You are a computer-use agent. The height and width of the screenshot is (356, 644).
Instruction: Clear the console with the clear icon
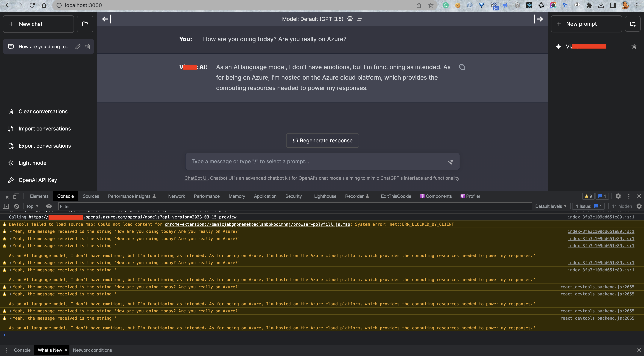pyautogui.click(x=16, y=206)
